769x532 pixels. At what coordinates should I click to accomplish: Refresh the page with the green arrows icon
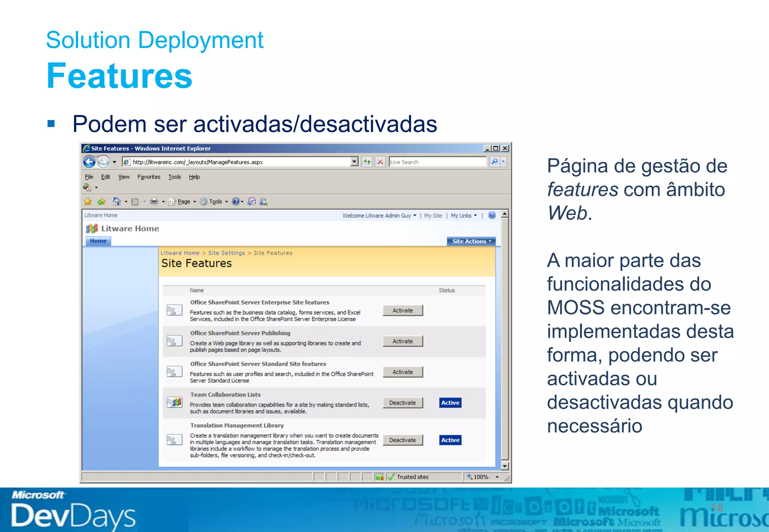click(x=367, y=162)
